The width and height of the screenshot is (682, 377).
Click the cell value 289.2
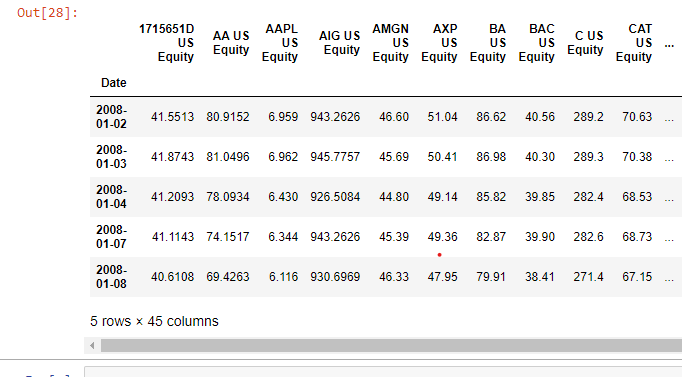588,117
